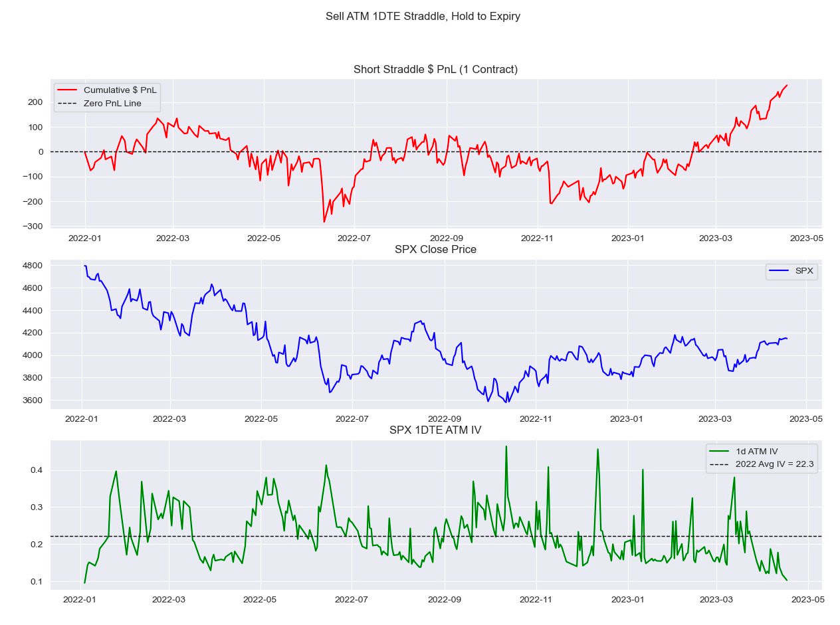Select the 0.1 y-axis tick on IV chart
Viewport: 840px width, 625px height.
coord(37,582)
